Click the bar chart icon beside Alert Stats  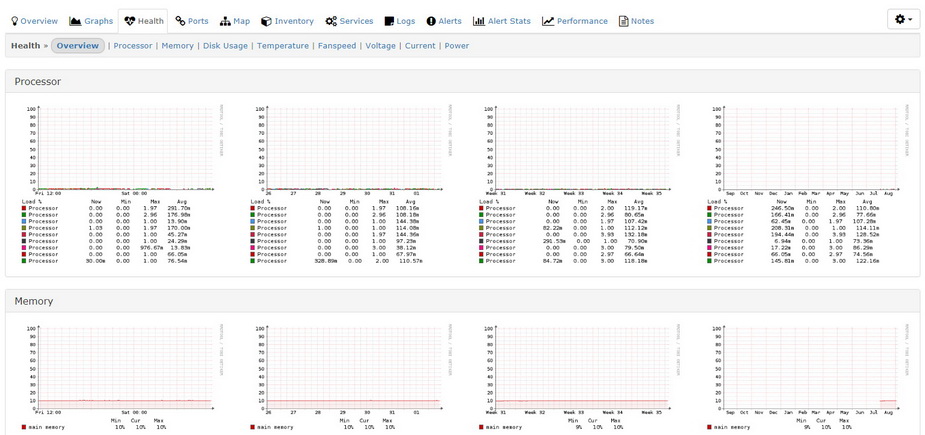point(478,21)
